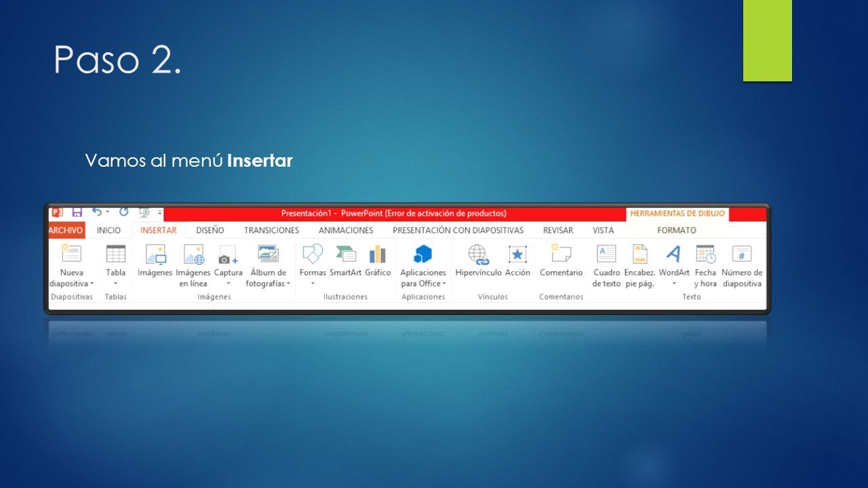Click the Save icon in quick access
Viewport: 868px width, 488px height.
pos(77,213)
